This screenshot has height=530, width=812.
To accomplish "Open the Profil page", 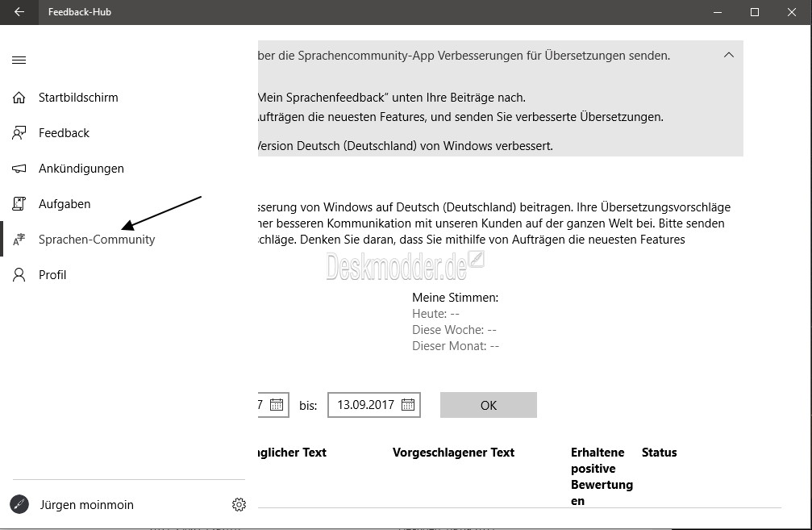I will [53, 274].
